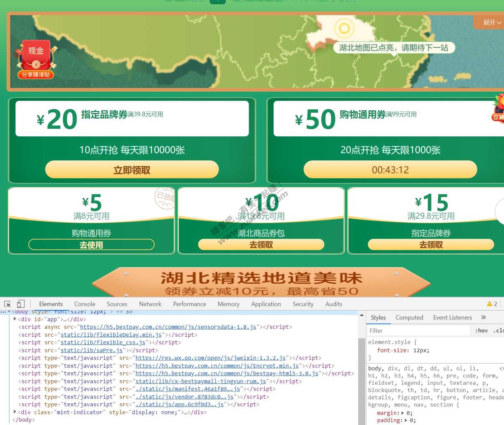Open the Application tab
The height and width of the screenshot is (425, 504).
[x=266, y=304]
